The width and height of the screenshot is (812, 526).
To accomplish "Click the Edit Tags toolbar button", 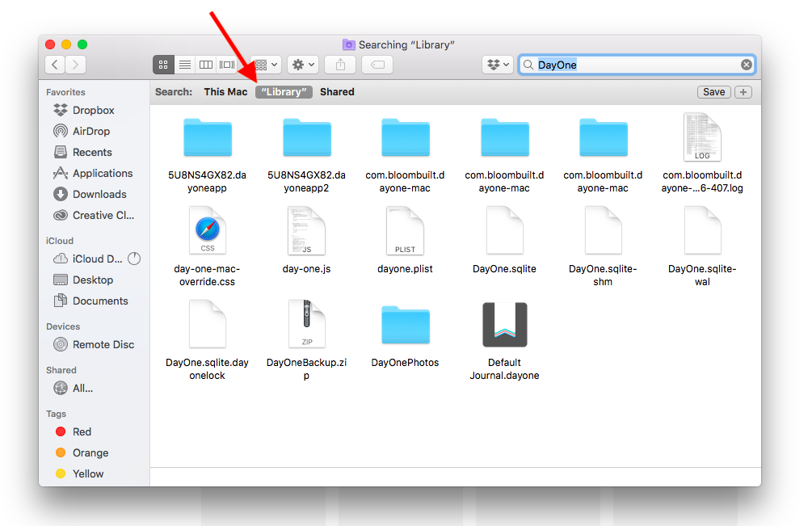I will click(377, 65).
